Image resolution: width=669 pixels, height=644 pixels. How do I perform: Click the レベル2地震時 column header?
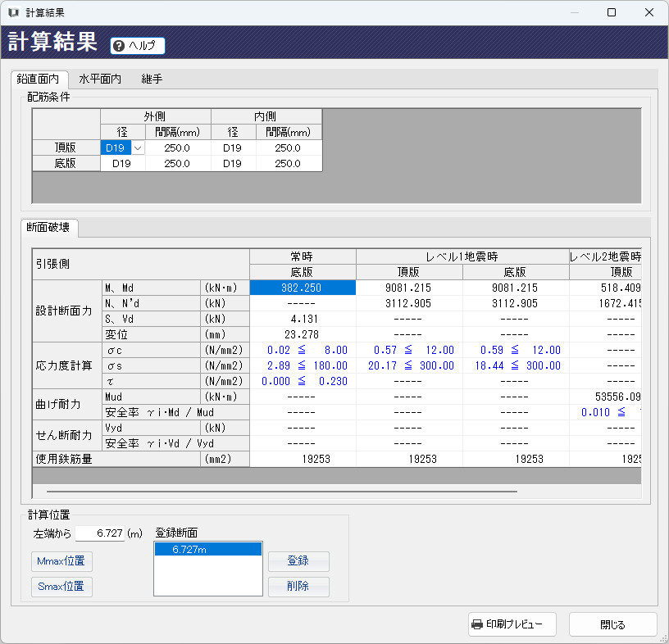tap(605, 256)
